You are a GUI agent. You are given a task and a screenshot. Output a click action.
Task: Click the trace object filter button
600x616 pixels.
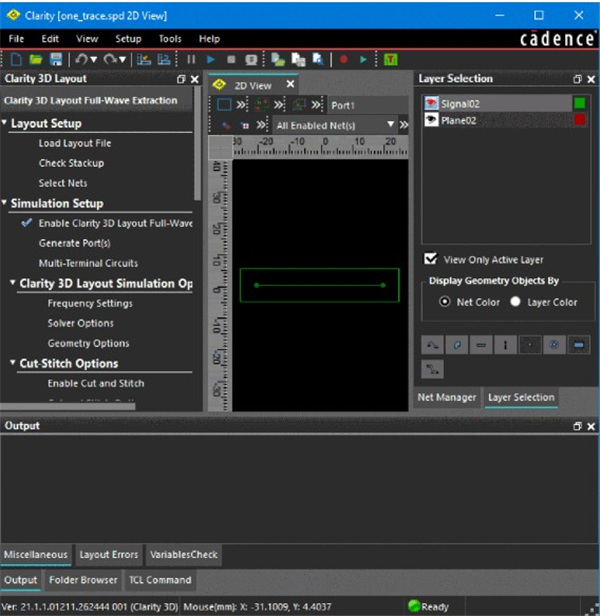[x=433, y=345]
